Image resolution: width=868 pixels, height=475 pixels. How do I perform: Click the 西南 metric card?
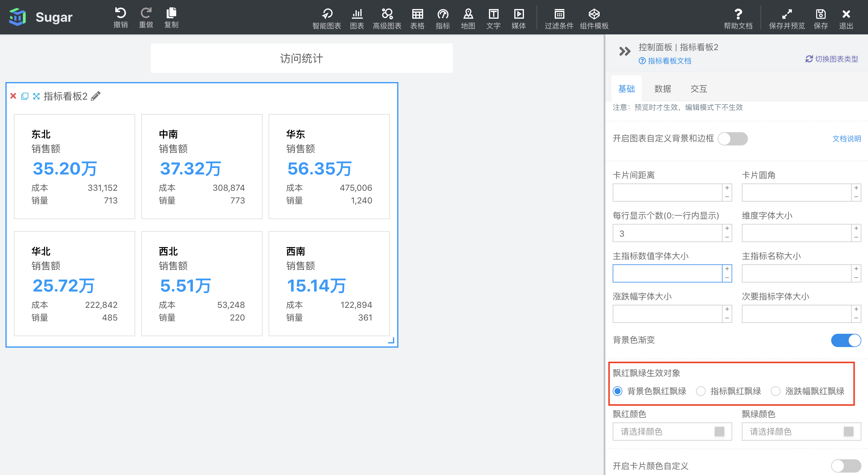point(329,284)
